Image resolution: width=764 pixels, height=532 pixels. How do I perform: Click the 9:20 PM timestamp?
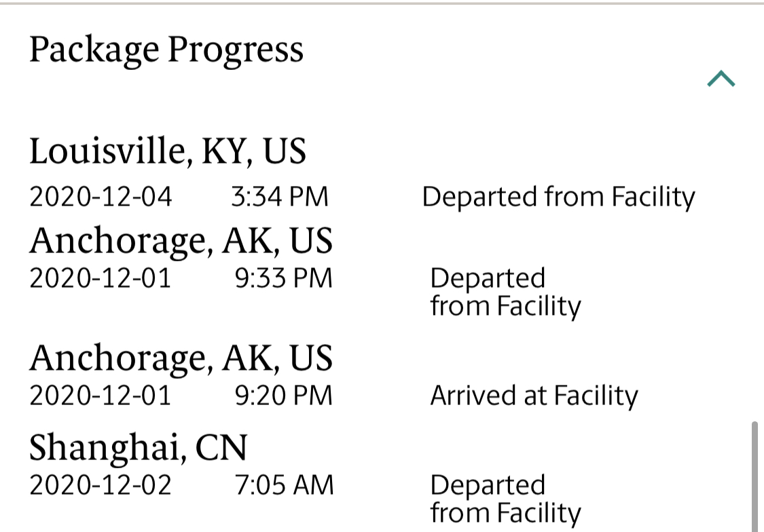[284, 396]
